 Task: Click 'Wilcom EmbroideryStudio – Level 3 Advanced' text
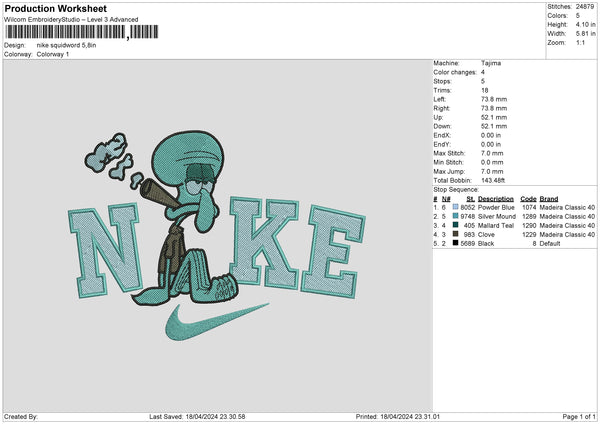click(71, 20)
